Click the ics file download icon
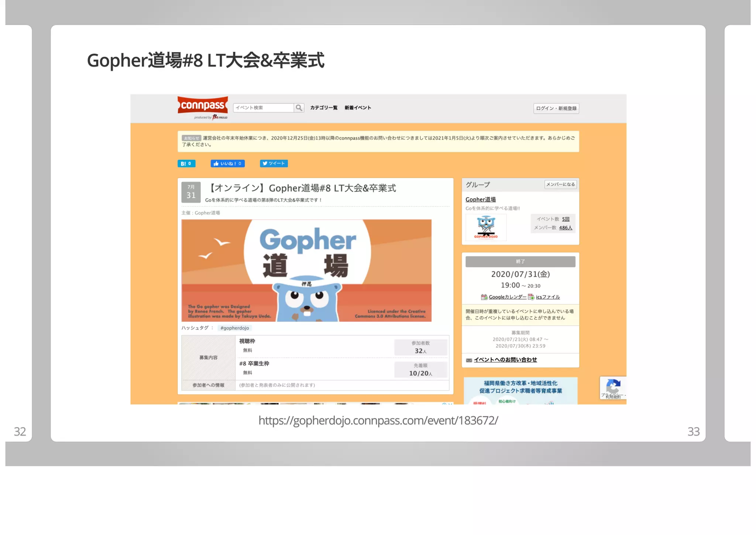 531,297
